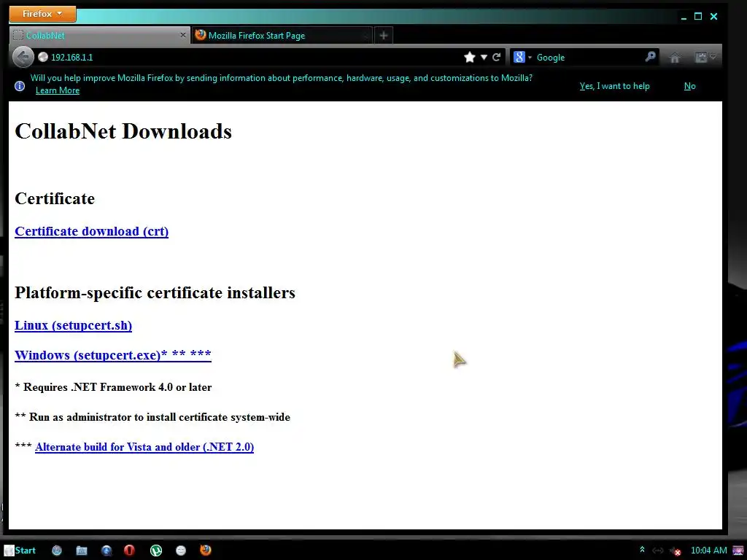This screenshot has height=560, width=747.
Task: Click the site identity globe icon
Action: tap(43, 57)
